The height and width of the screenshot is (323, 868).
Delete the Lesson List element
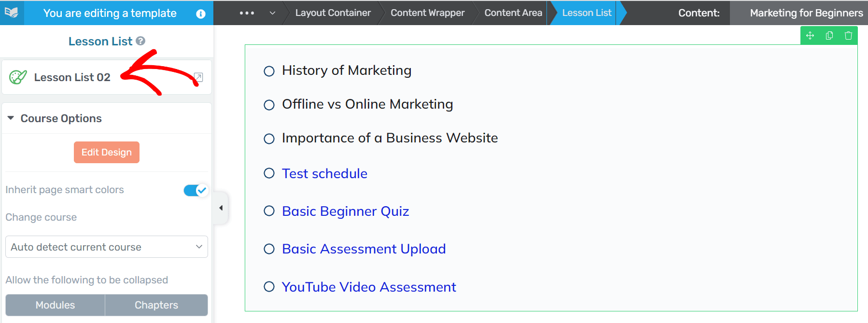pyautogui.click(x=848, y=36)
